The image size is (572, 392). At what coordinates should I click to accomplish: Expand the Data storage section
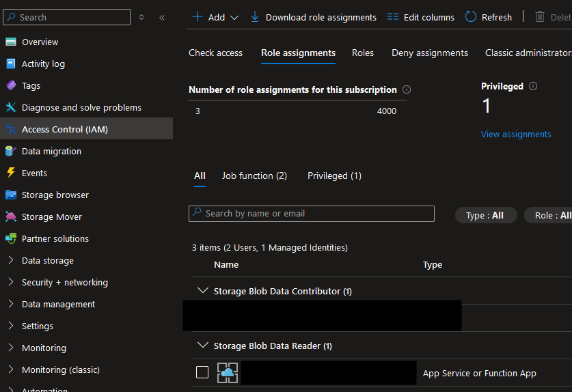click(x=11, y=261)
